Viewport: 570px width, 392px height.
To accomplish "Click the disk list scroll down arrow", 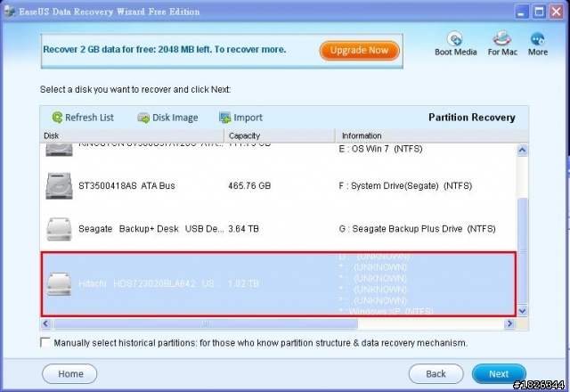I will coord(523,311).
